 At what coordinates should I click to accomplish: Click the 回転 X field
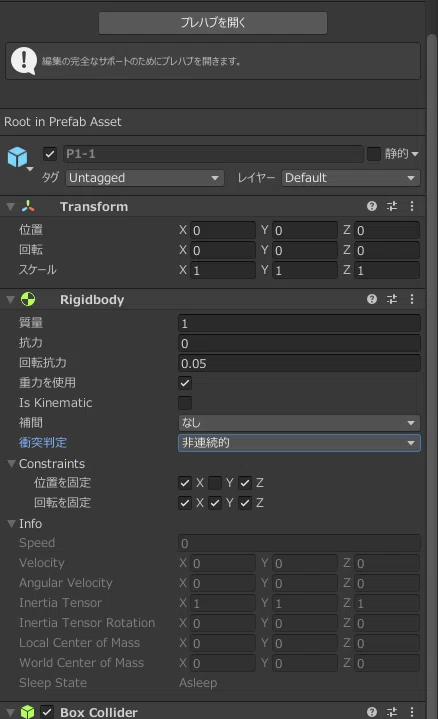coord(222,250)
